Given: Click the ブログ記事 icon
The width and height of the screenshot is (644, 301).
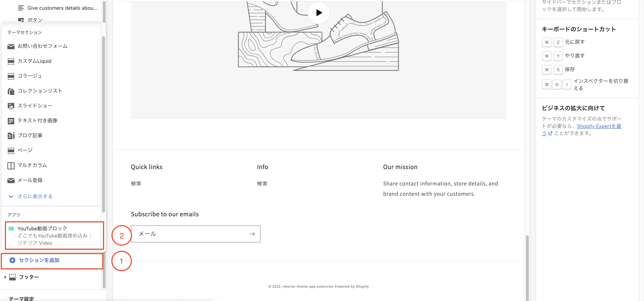Looking at the screenshot, I should (11, 136).
